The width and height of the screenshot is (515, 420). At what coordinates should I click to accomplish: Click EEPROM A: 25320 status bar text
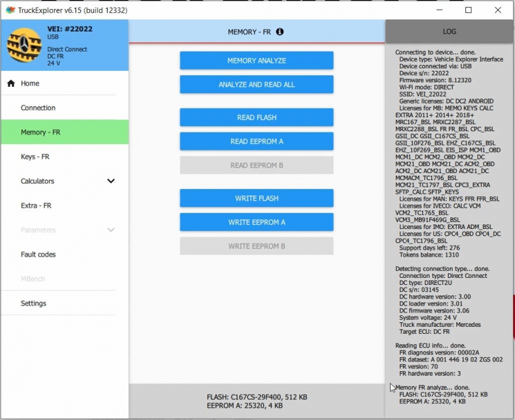point(245,406)
